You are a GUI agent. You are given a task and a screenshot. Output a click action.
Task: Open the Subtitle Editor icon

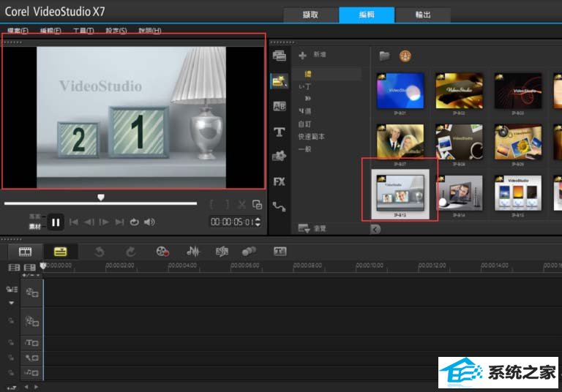coord(280,252)
